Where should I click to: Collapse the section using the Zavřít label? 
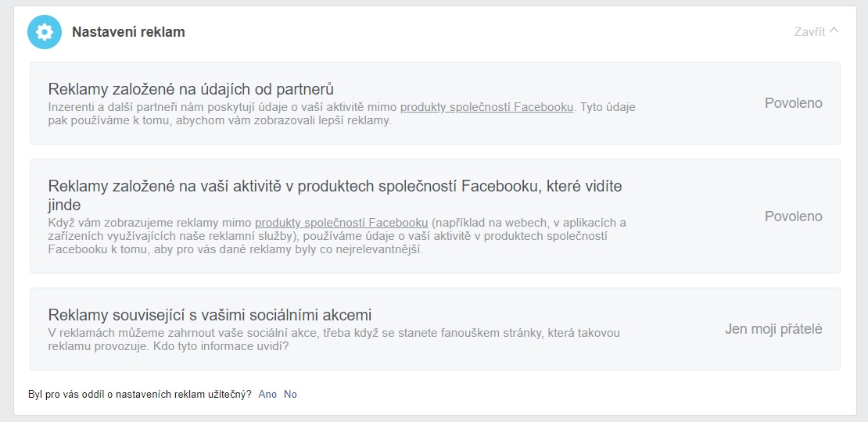tap(809, 32)
